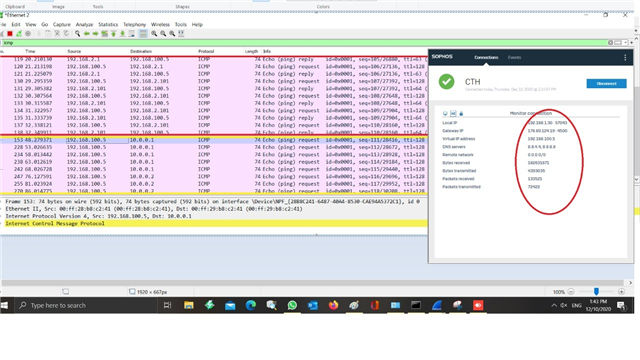Click the green connected checkmark icon
The width and height of the screenshot is (640, 360).
pyautogui.click(x=447, y=82)
